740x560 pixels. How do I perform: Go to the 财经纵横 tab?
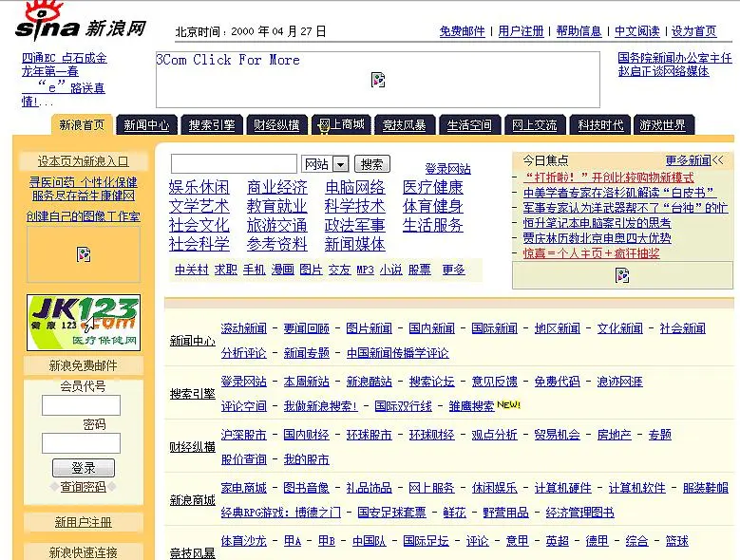pyautogui.click(x=277, y=125)
